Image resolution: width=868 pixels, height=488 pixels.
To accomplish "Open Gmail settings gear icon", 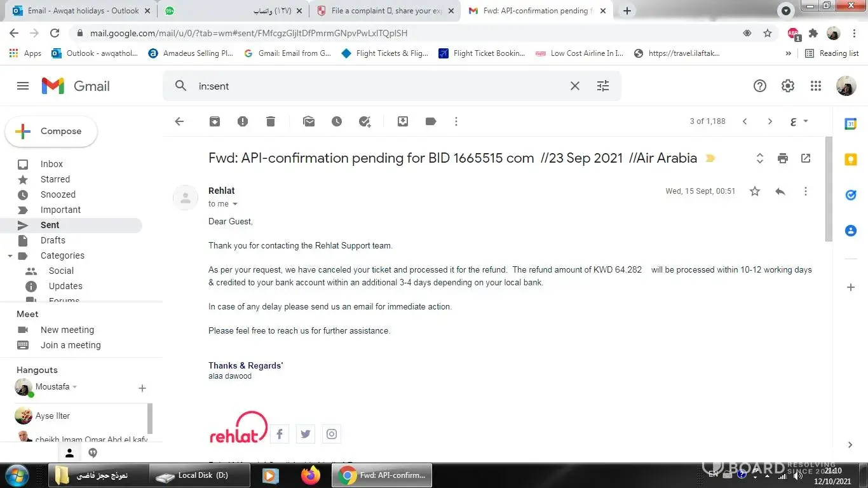I will [x=788, y=86].
